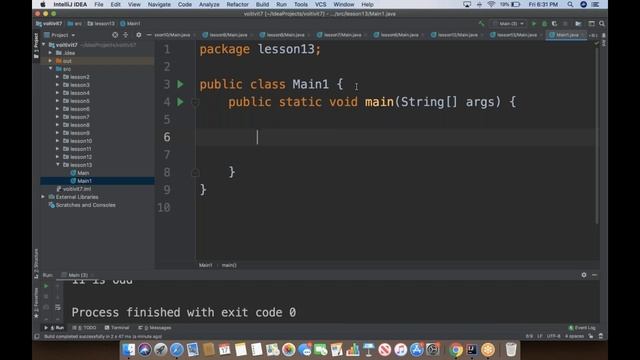Open Trash in the dock
This screenshot has width=640, height=360.
(511, 350)
